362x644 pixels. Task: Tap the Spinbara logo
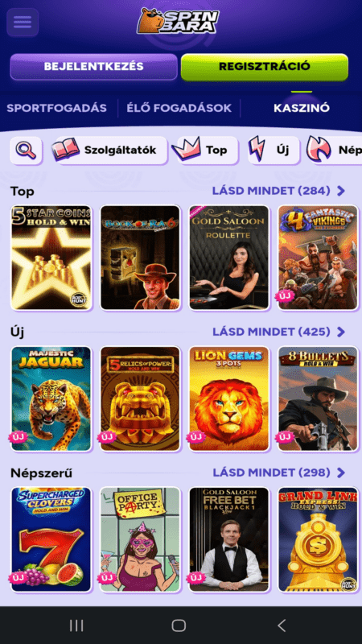click(178, 21)
